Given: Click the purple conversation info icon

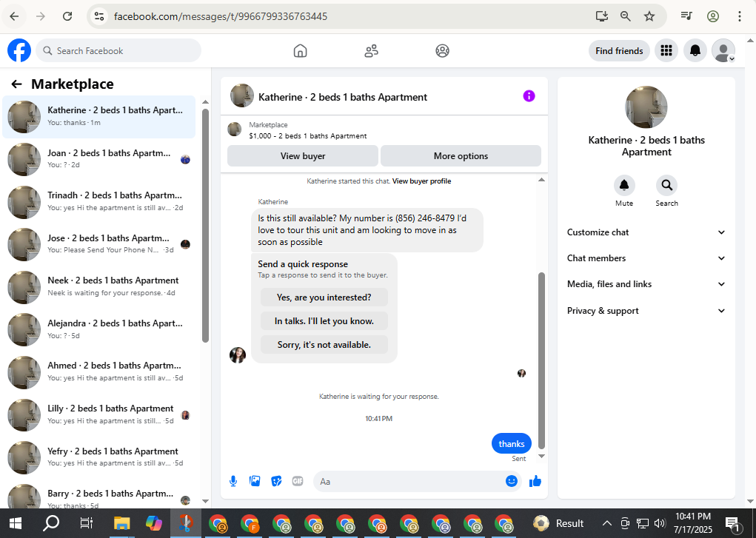Looking at the screenshot, I should pyautogui.click(x=529, y=96).
